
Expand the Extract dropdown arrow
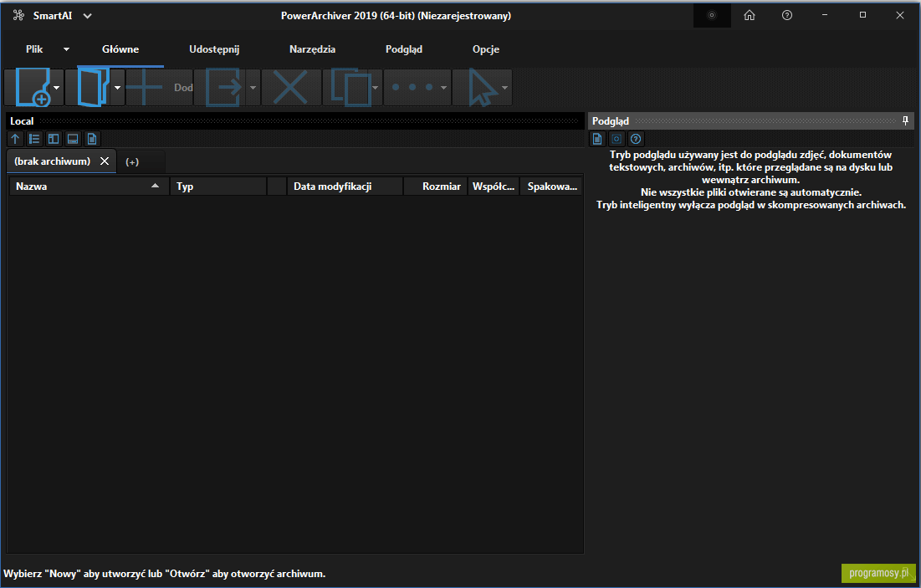click(253, 88)
